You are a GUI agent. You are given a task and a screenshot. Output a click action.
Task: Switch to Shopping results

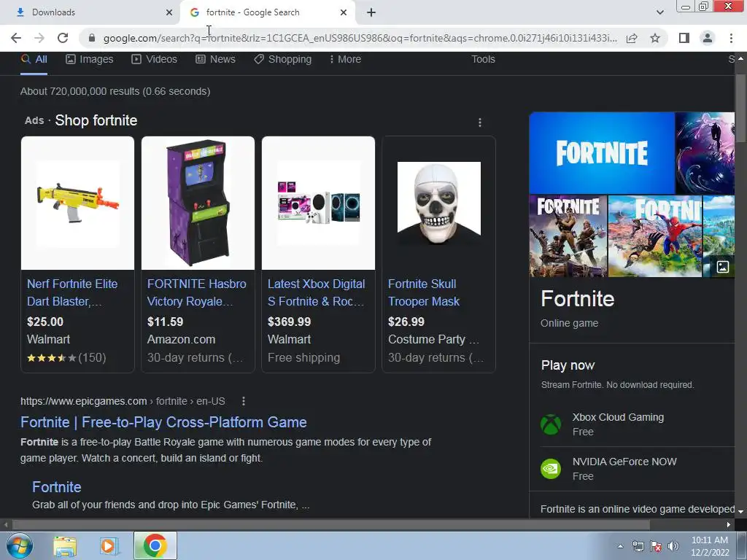(x=282, y=59)
